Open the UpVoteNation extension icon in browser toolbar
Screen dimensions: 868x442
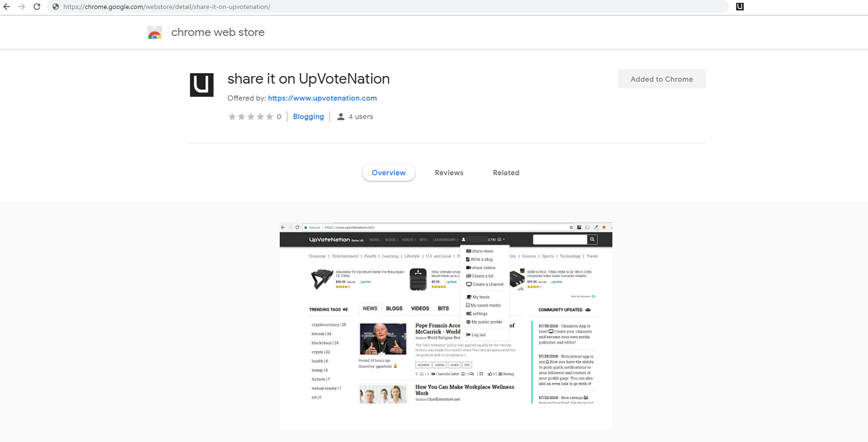pos(739,6)
